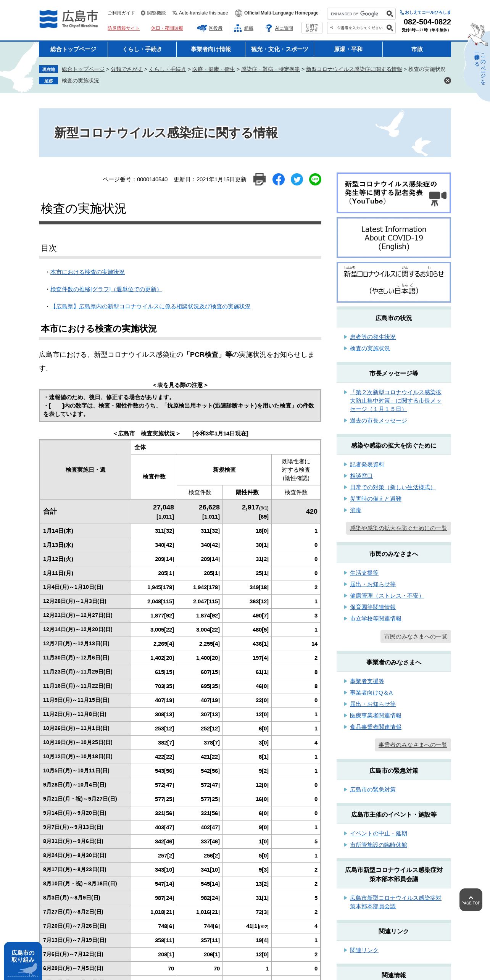The width and height of the screenshot is (490, 980).
Task: Click 広島市の取り組み floating button
Action: (x=23, y=961)
